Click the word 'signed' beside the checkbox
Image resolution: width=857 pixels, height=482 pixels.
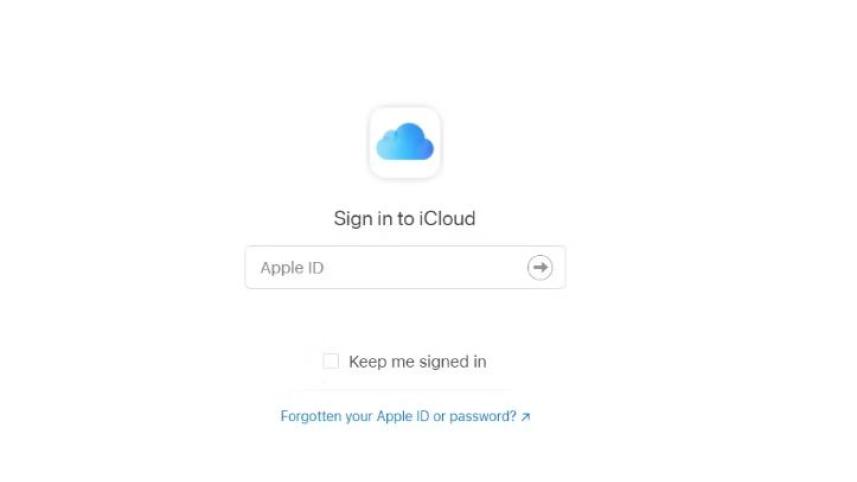click(x=444, y=362)
